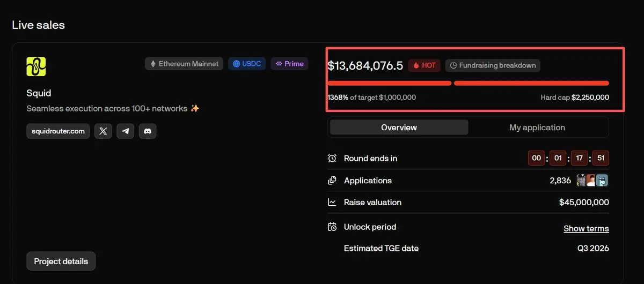Visit squidrouter.com website link
Viewport: 644px width, 284px height.
pyautogui.click(x=58, y=131)
